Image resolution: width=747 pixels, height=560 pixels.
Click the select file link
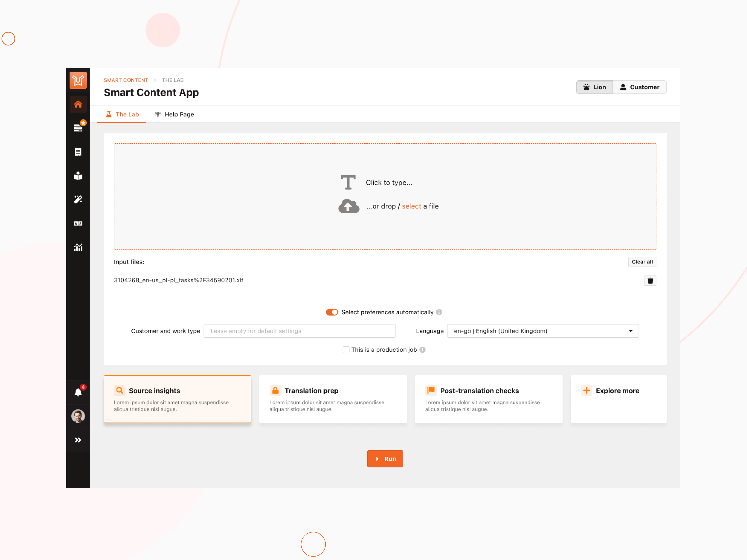pos(411,206)
